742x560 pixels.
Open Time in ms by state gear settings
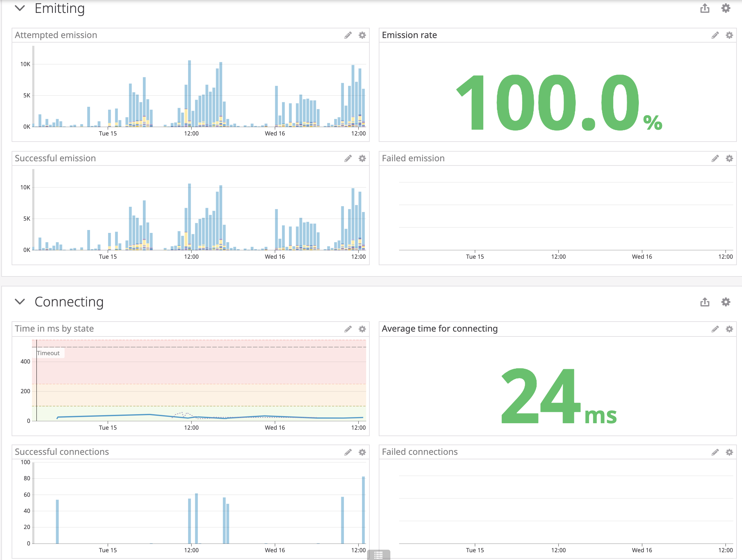362,329
